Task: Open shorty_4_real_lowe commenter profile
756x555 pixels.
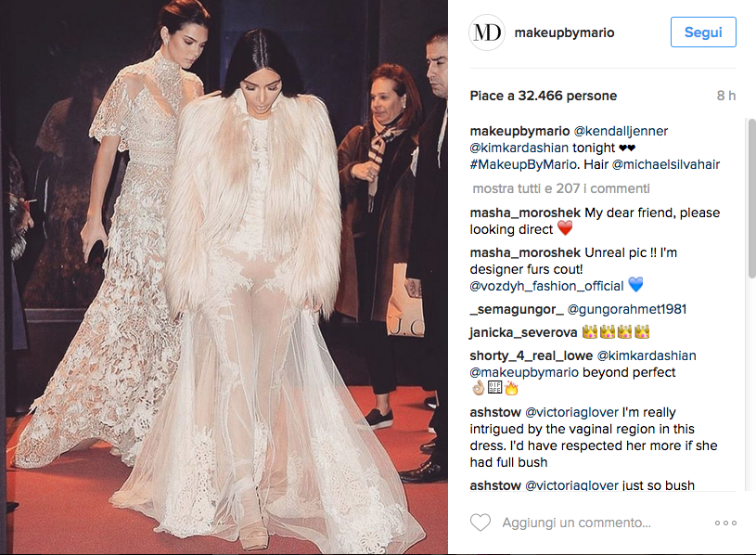Action: click(x=532, y=355)
